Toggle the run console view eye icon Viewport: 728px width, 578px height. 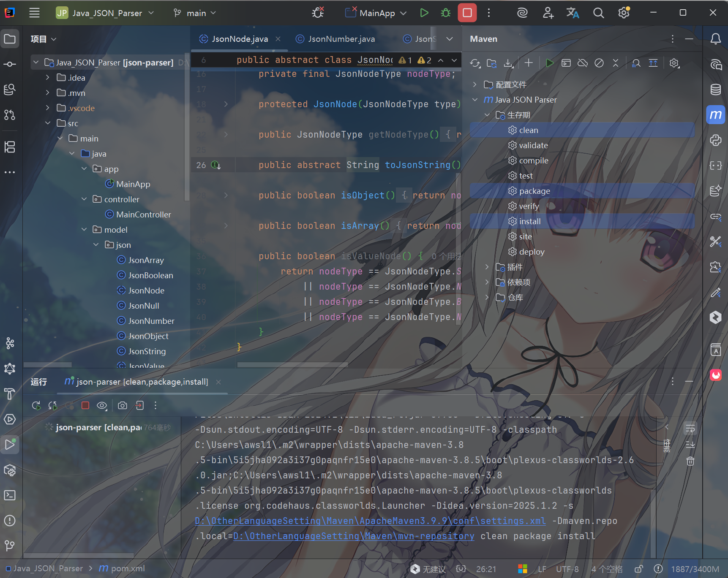click(x=102, y=406)
